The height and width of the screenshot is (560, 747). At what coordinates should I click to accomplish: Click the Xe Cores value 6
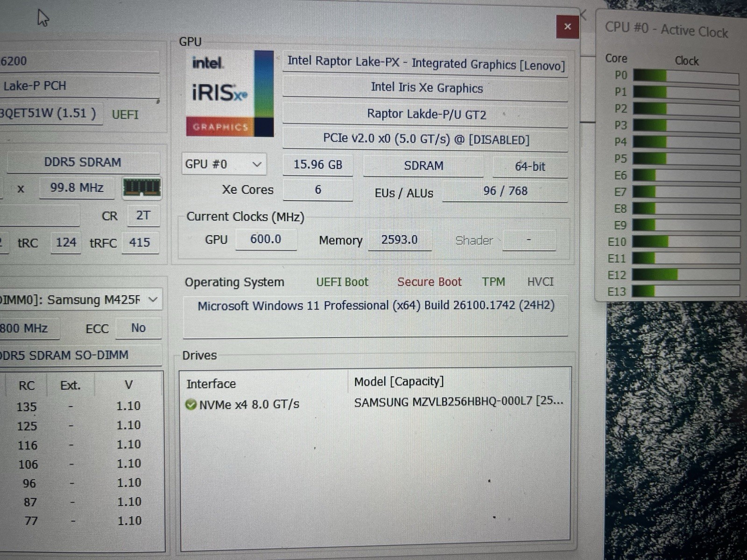click(318, 190)
